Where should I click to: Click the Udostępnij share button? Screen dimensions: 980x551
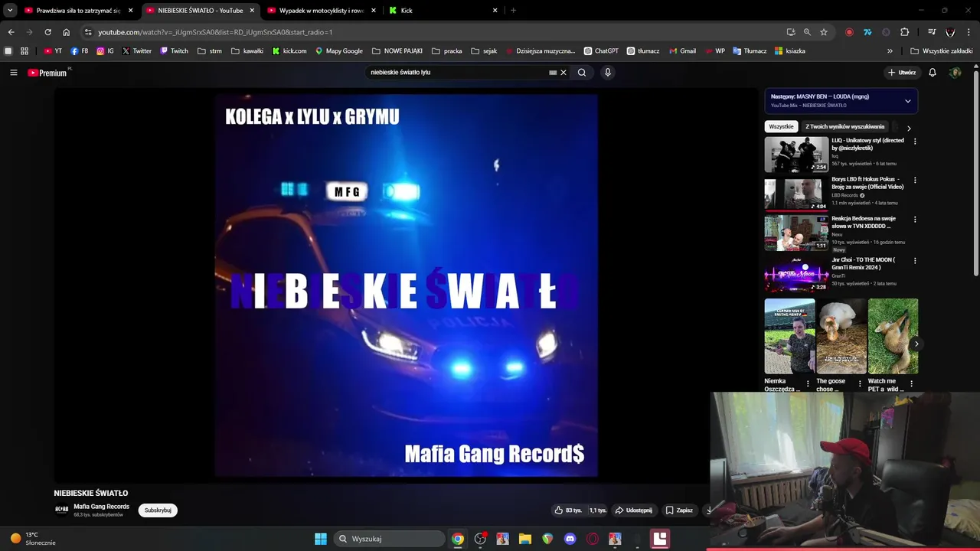[x=634, y=510]
